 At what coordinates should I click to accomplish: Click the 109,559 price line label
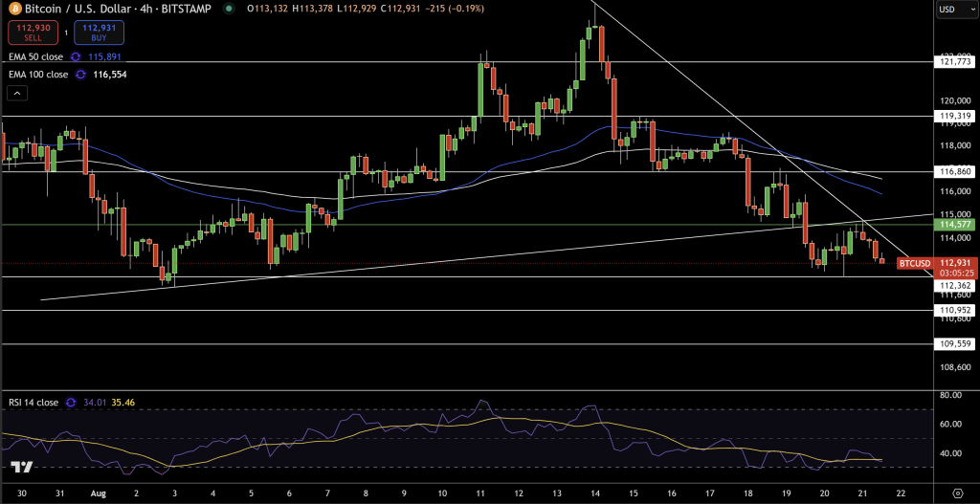click(x=954, y=344)
